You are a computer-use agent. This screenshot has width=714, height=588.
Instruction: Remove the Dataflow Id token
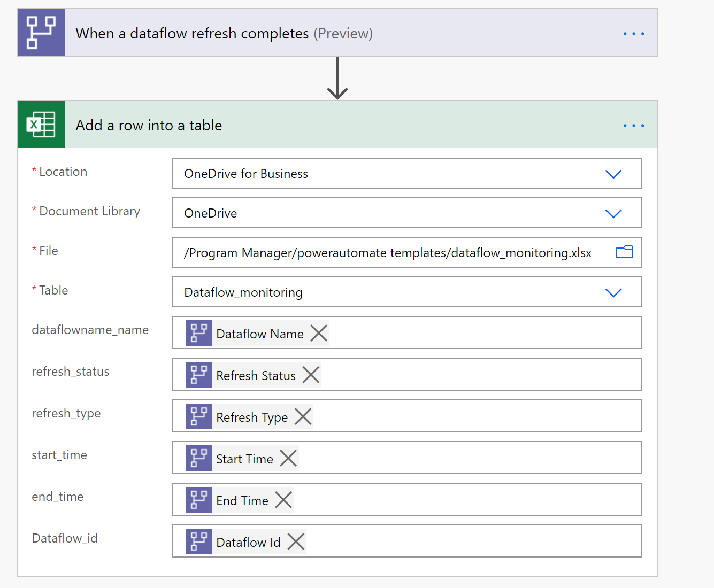click(x=296, y=542)
